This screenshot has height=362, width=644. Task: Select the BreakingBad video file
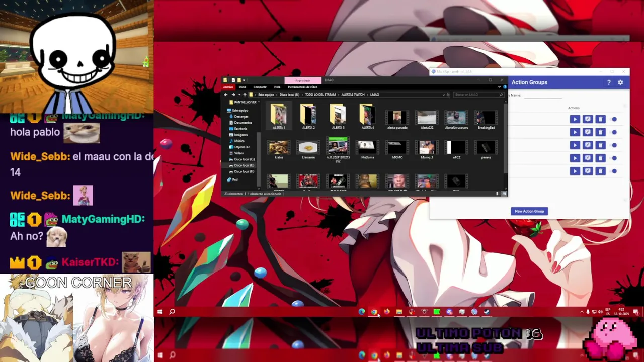coord(486,119)
